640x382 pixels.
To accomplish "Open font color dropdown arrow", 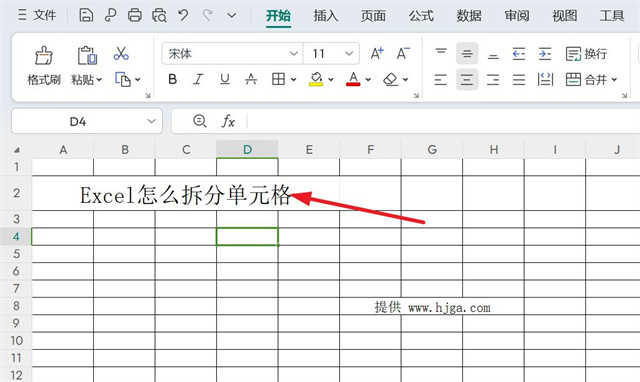I will (368, 79).
